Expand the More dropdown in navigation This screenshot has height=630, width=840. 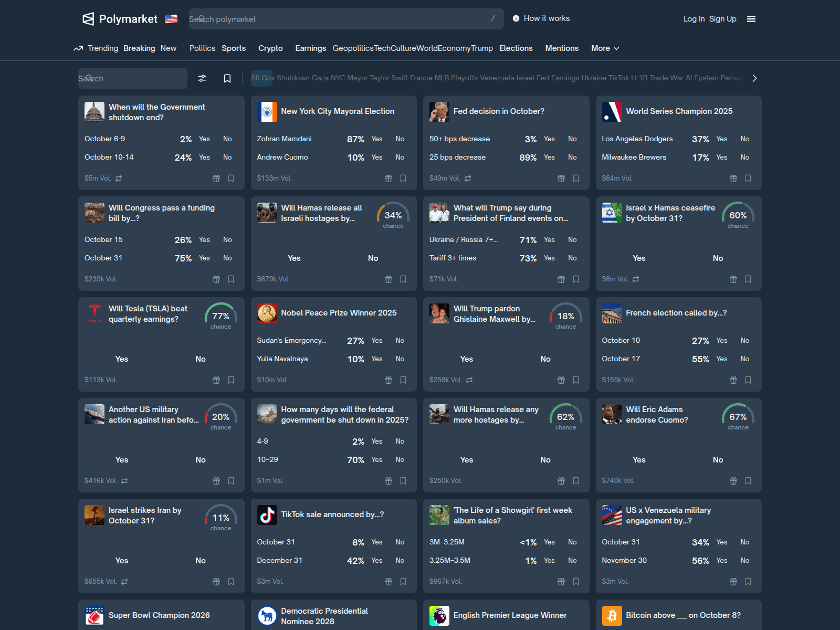pos(605,48)
